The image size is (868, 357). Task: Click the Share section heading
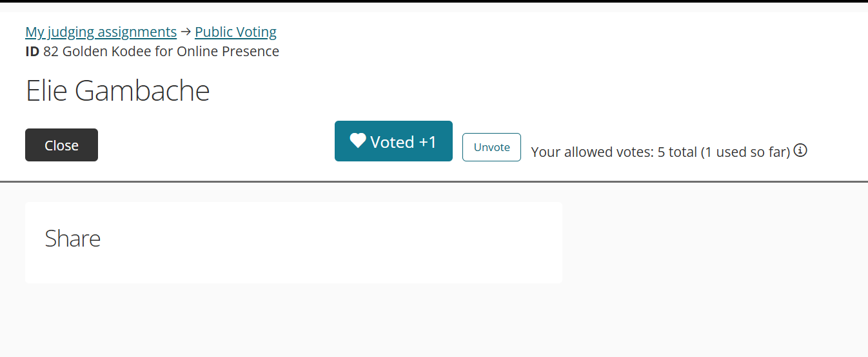pos(73,239)
